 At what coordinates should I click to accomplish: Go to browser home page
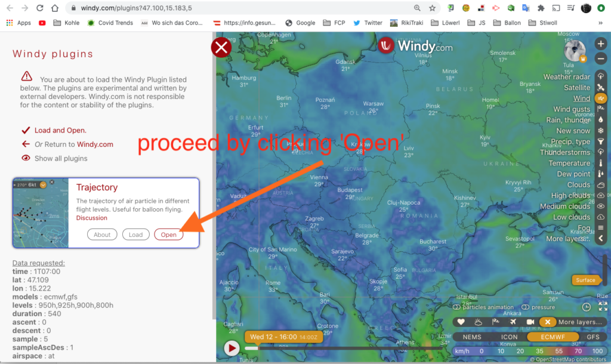click(x=55, y=8)
